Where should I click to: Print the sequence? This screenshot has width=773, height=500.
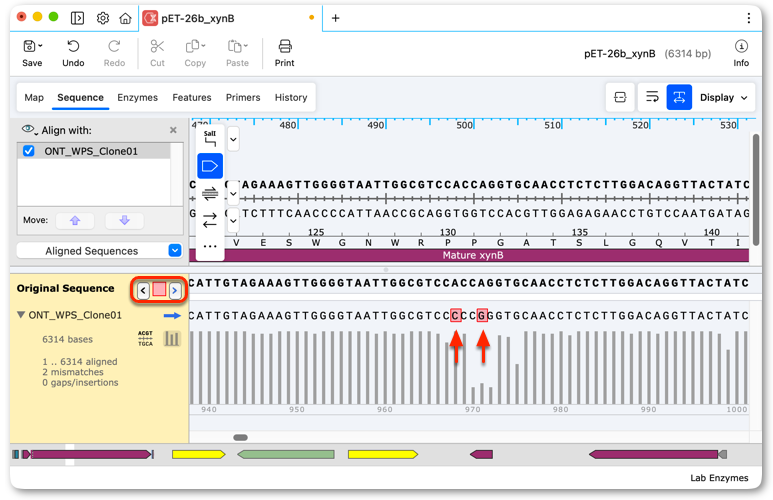pos(285,46)
